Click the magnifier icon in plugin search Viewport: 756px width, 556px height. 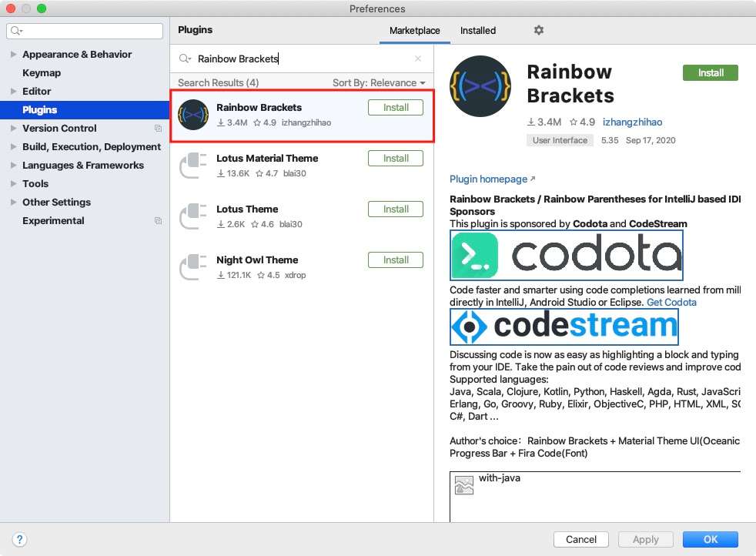185,59
